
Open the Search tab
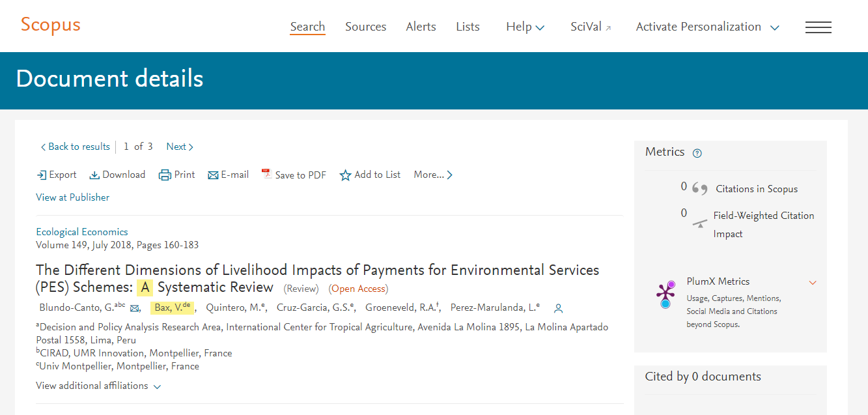[307, 27]
